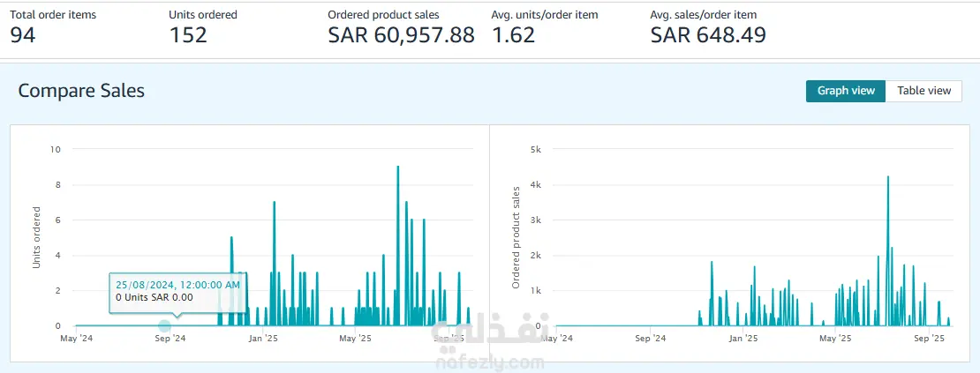The image size is (980, 373).
Task: Switch to Graph view
Action: tap(845, 91)
